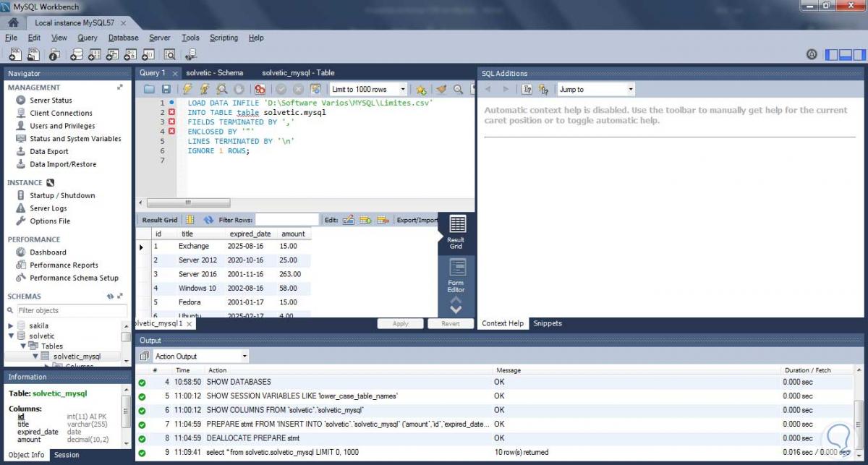
Task: Open the Action Output dropdown
Action: [x=200, y=356]
